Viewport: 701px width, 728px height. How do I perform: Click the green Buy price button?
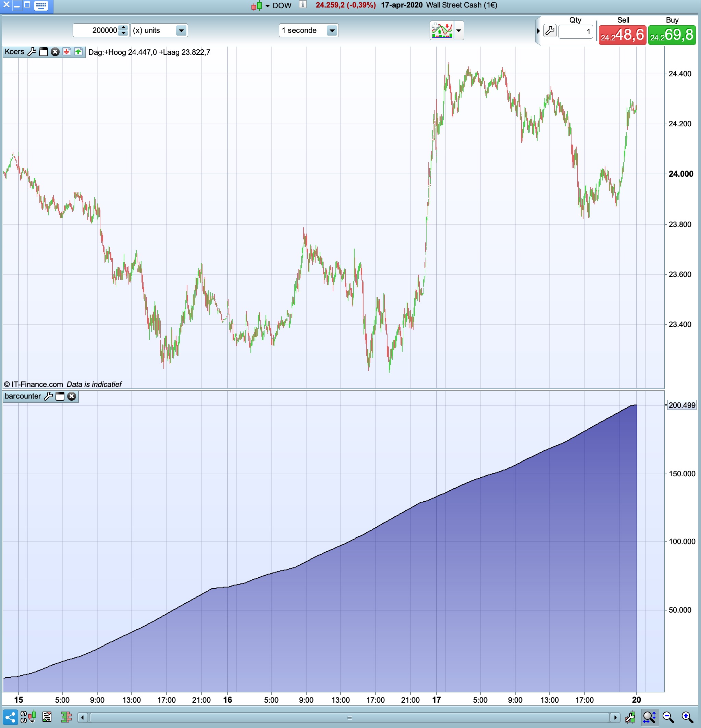coord(672,35)
